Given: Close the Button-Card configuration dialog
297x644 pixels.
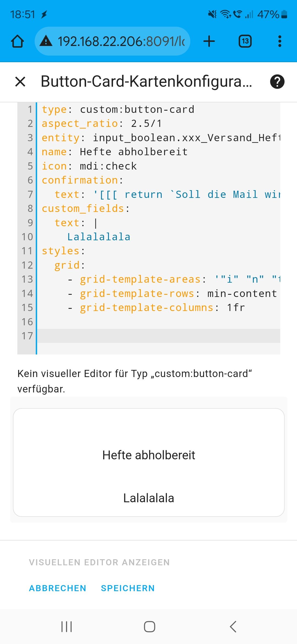Looking at the screenshot, I should tap(20, 82).
